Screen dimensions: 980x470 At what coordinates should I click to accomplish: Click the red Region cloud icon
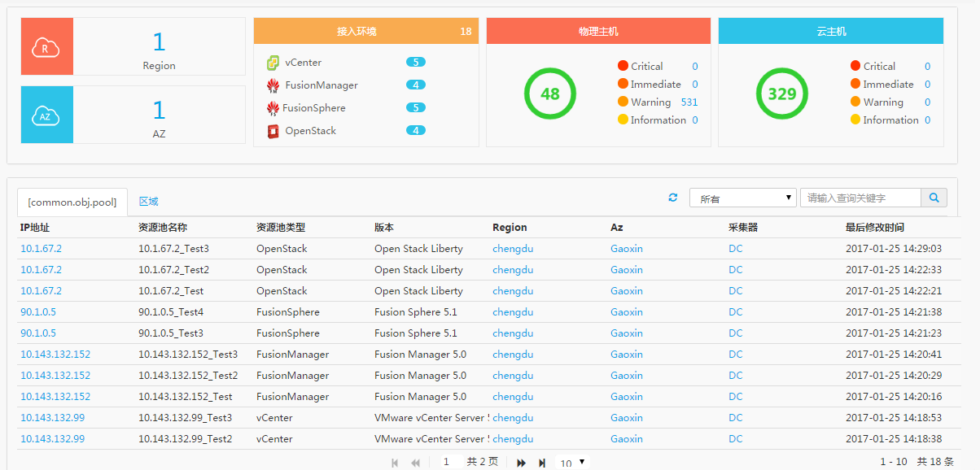tap(46, 47)
